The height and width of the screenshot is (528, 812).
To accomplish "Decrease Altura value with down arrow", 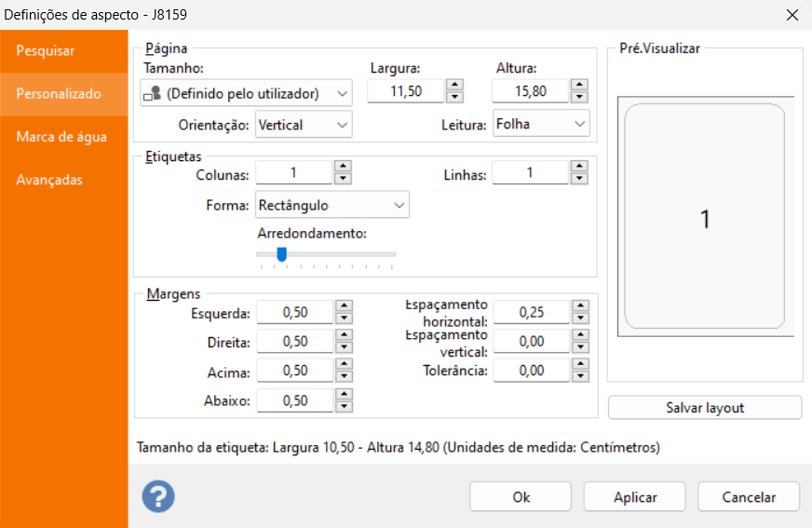I will (579, 97).
